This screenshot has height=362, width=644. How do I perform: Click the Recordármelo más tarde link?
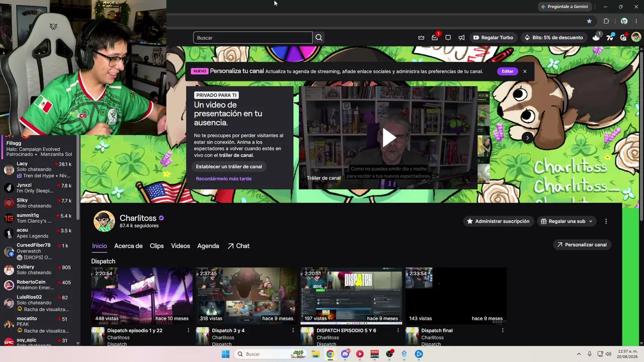[x=224, y=178]
